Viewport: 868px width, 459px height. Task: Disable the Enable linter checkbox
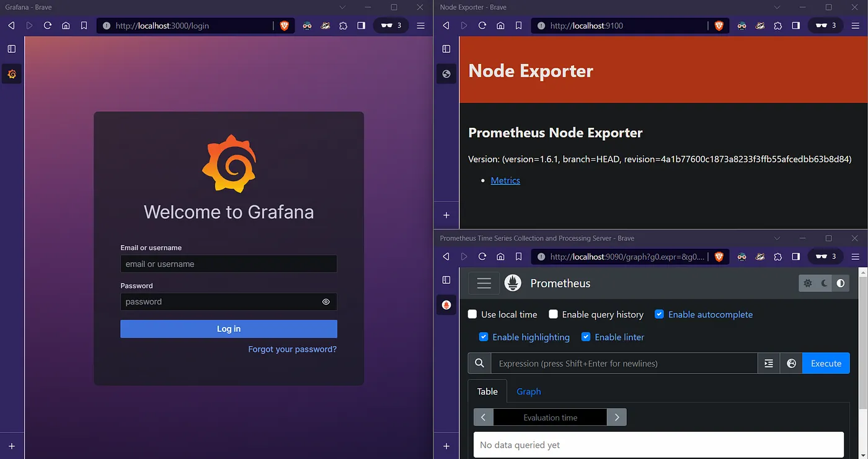[586, 337]
